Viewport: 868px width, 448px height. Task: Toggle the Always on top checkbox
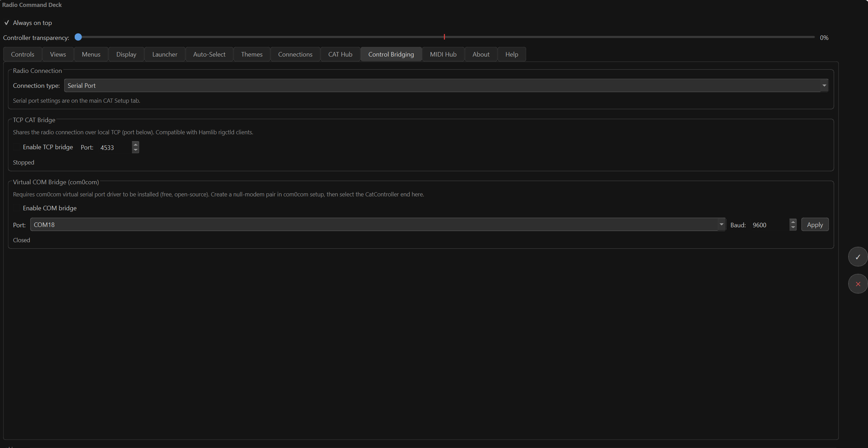[x=7, y=23]
